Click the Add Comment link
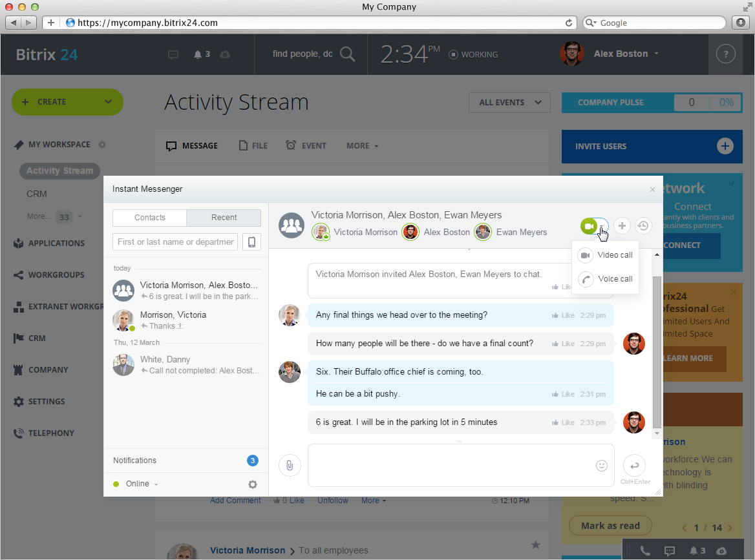This screenshot has height=560, width=755. tap(235, 501)
